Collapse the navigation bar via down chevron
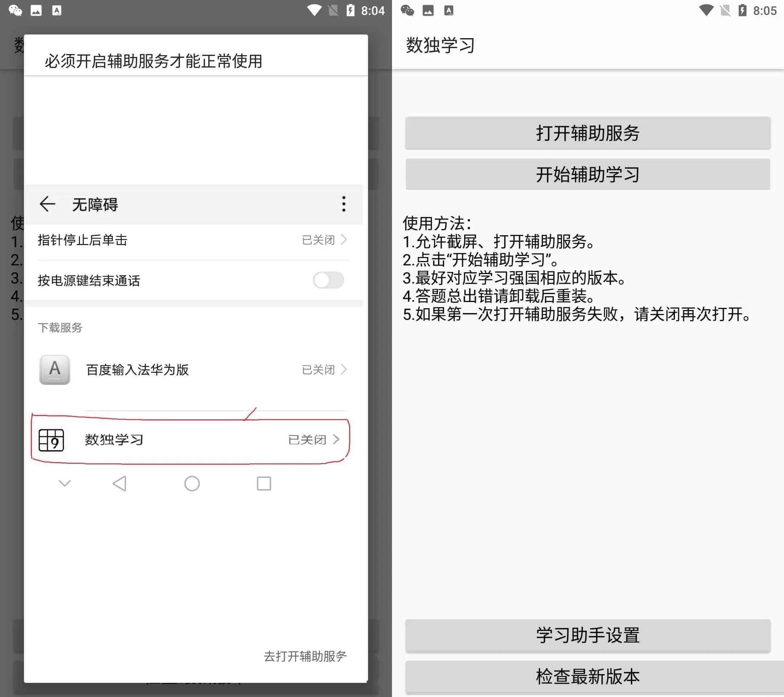784x697 pixels. 65,484
